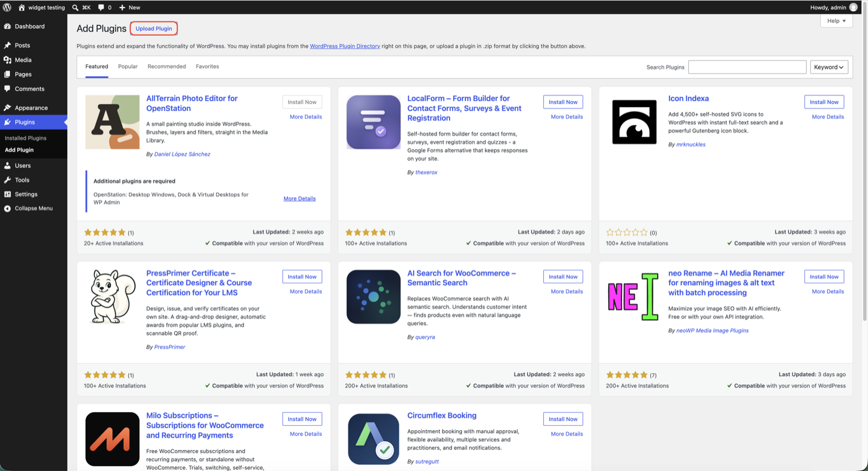This screenshot has width=868, height=471.
Task: Switch to the Favorites tab
Action: pos(207,66)
